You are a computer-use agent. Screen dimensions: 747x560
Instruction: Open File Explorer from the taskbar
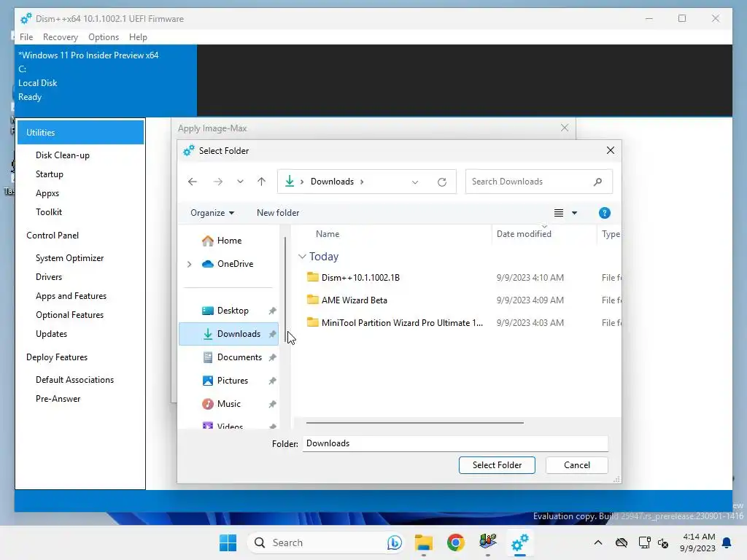(x=424, y=542)
